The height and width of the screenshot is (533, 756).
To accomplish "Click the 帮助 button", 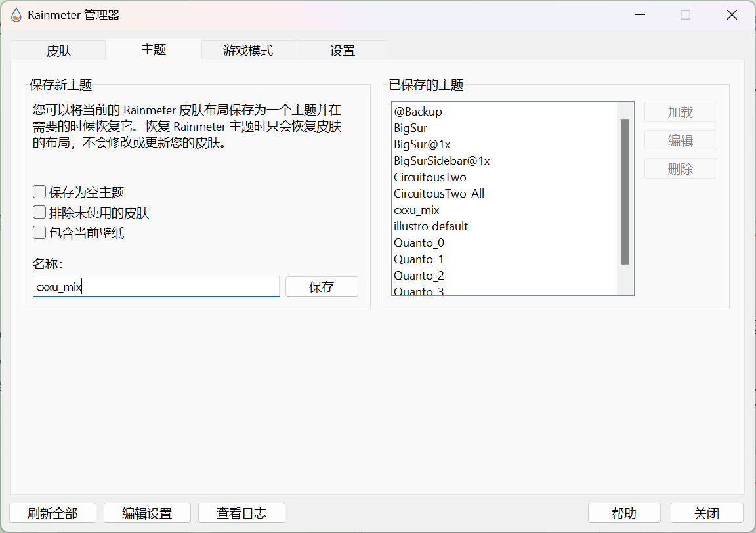I will [x=624, y=513].
